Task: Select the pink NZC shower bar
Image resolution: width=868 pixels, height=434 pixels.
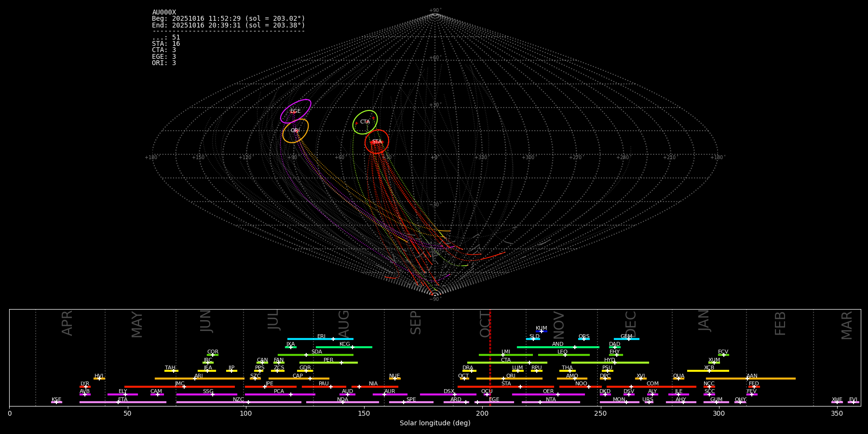Action: point(239,402)
